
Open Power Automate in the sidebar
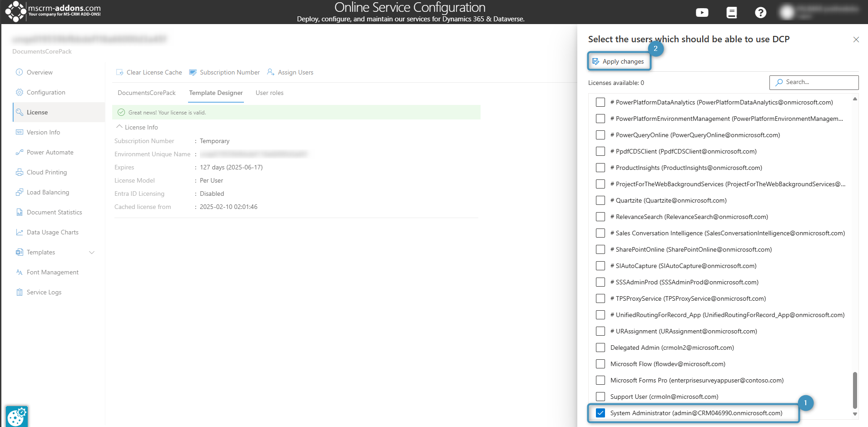pyautogui.click(x=59, y=152)
